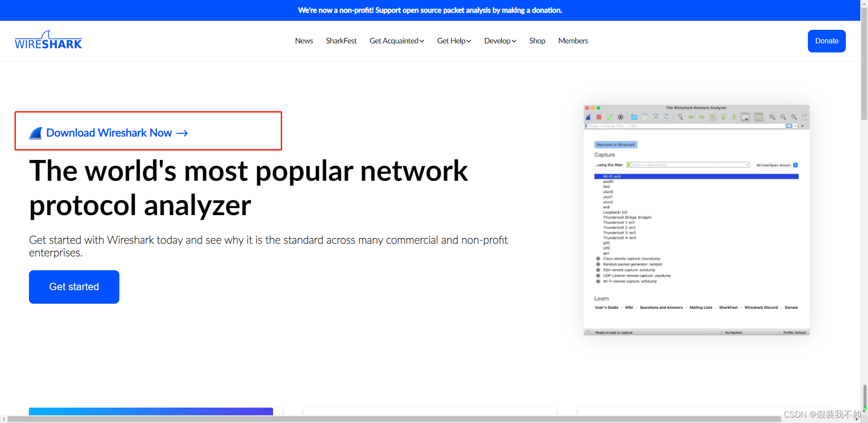Click the green go-forward arrow in app screenshot
Image resolution: width=868 pixels, height=423 pixels.
point(702,117)
